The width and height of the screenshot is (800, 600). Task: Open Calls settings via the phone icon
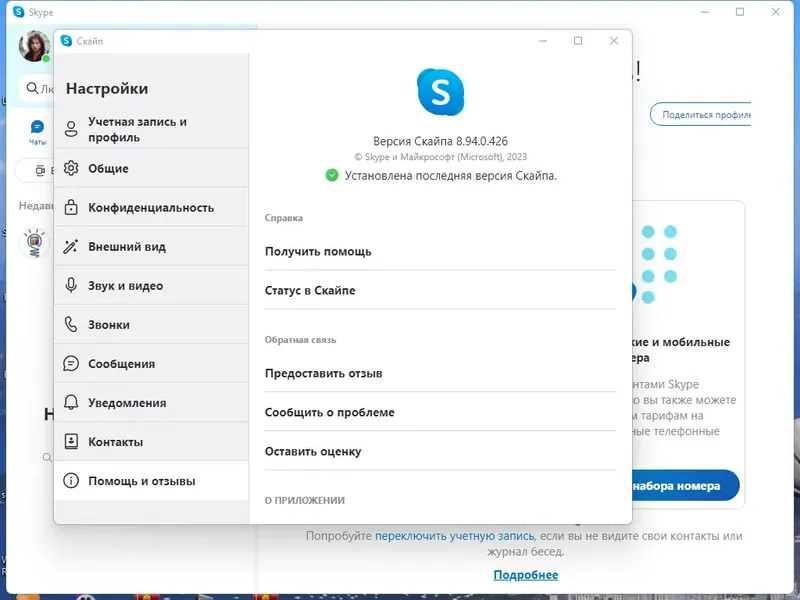point(70,324)
